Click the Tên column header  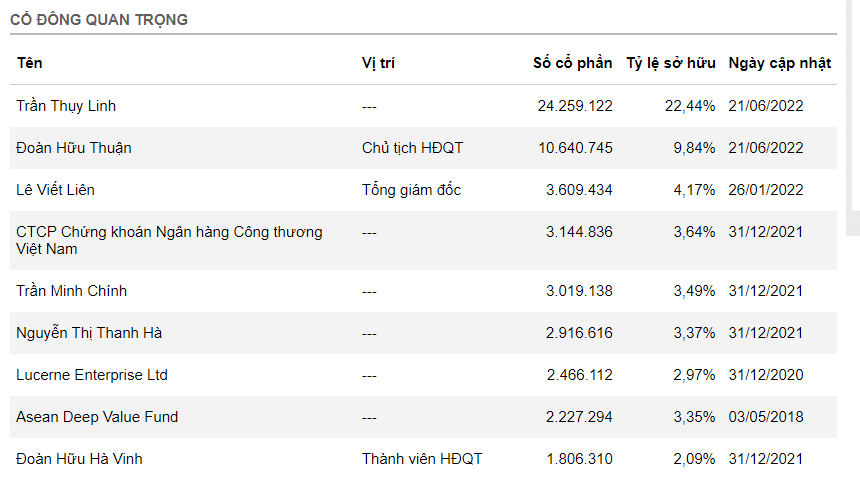coord(29,63)
